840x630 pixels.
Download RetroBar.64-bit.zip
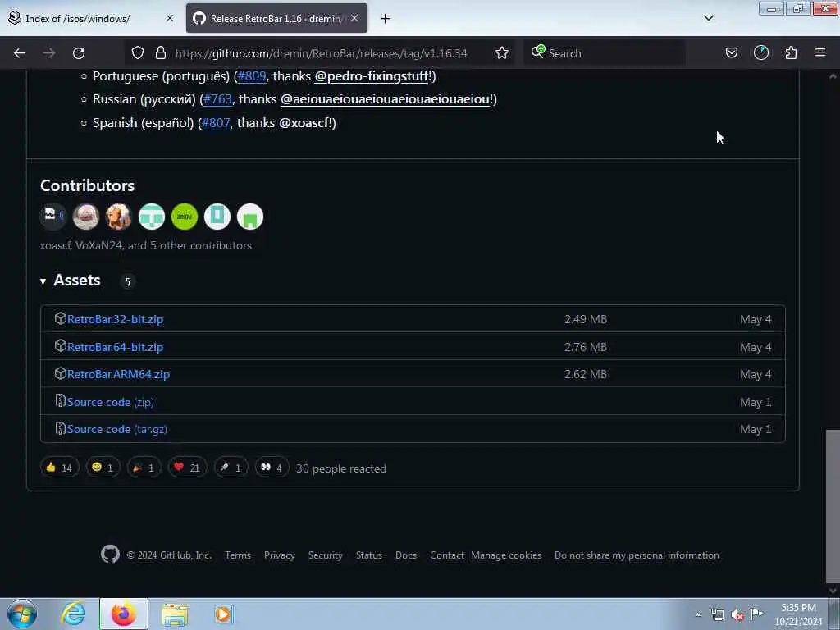pos(115,347)
